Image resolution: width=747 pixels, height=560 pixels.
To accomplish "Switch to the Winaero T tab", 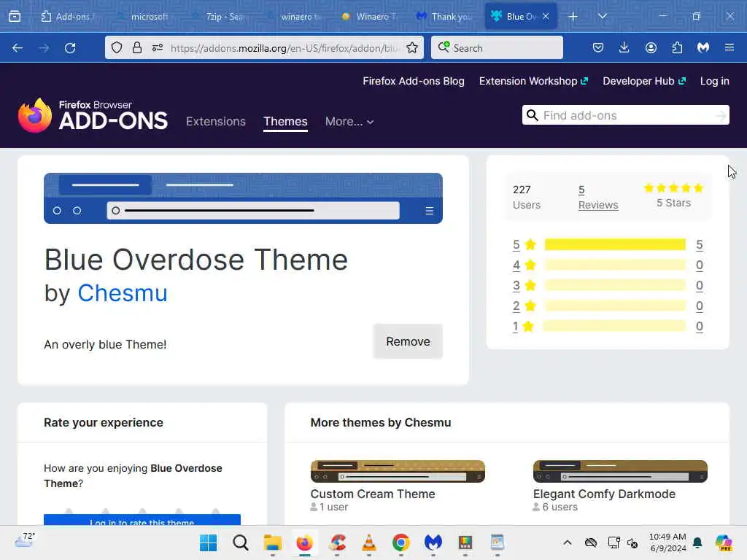I will (x=370, y=17).
